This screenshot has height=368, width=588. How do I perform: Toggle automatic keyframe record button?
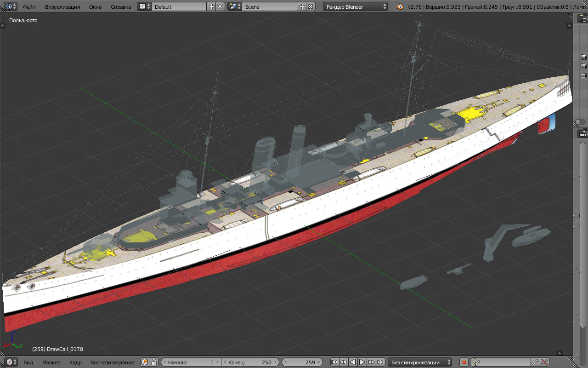click(x=464, y=362)
